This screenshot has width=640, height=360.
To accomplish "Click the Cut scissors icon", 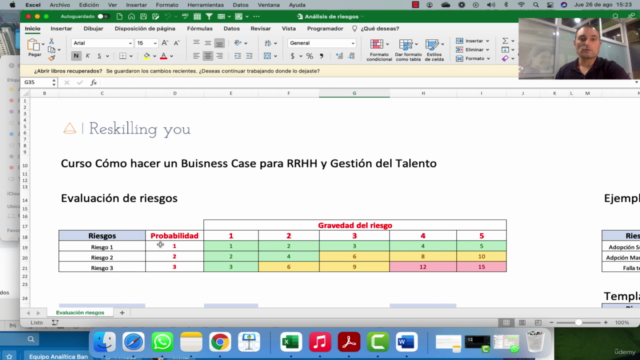I will (x=51, y=41).
